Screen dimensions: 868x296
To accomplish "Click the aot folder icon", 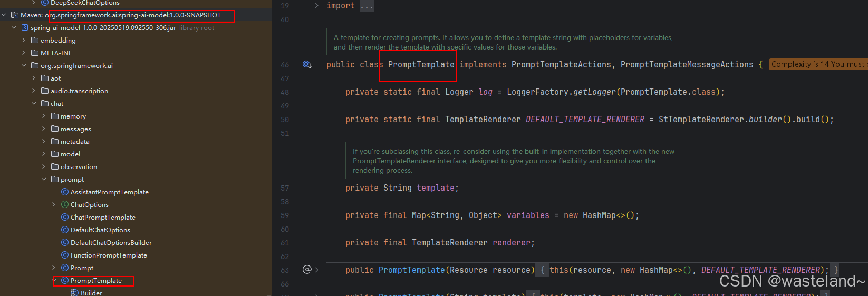I will tap(45, 78).
